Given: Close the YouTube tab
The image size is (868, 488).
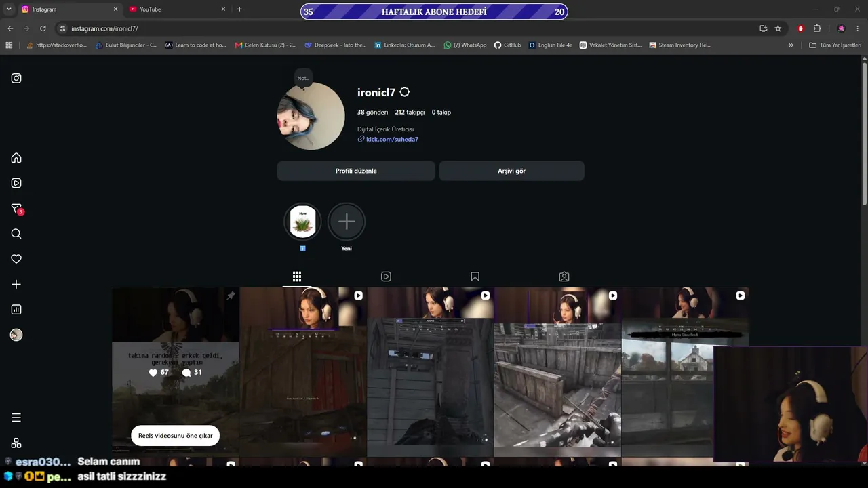Looking at the screenshot, I should pos(223,9).
